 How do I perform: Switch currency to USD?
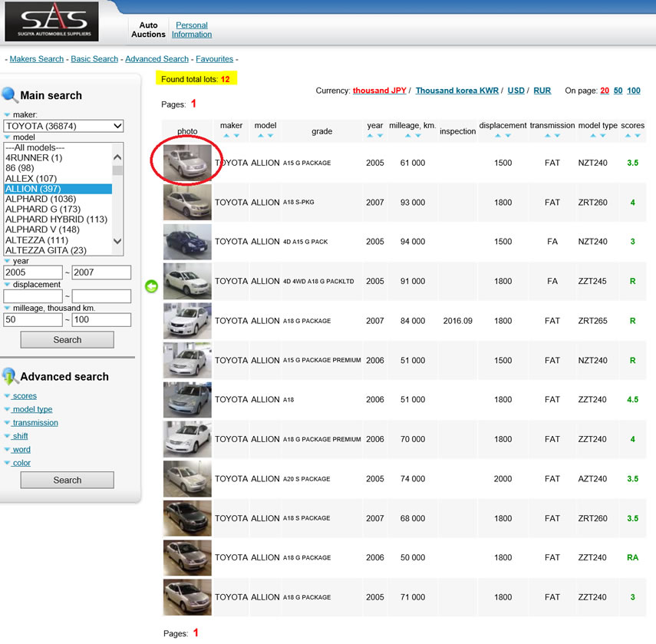(x=516, y=91)
